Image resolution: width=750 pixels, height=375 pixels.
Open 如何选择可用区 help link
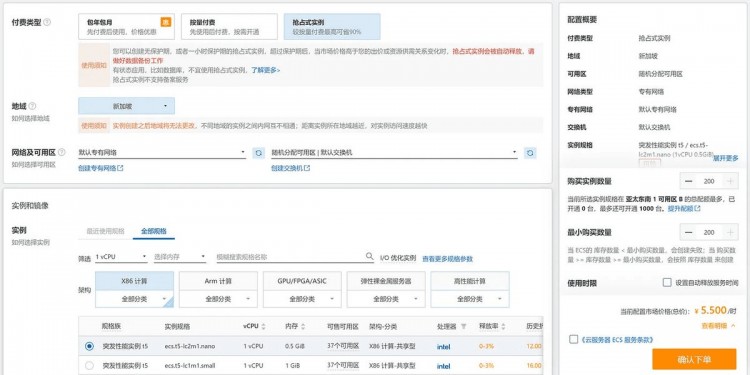[33, 165]
